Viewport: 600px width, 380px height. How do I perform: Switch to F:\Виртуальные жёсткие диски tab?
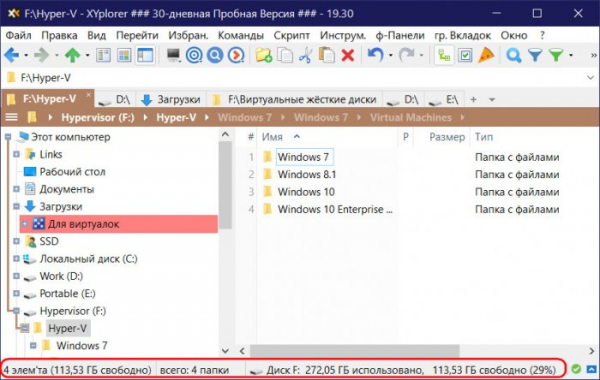pos(294,100)
